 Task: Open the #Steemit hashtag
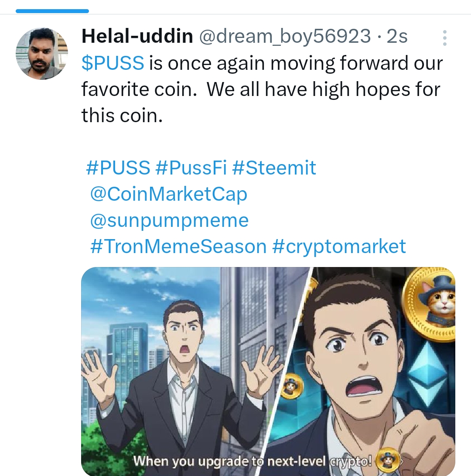[x=274, y=168]
